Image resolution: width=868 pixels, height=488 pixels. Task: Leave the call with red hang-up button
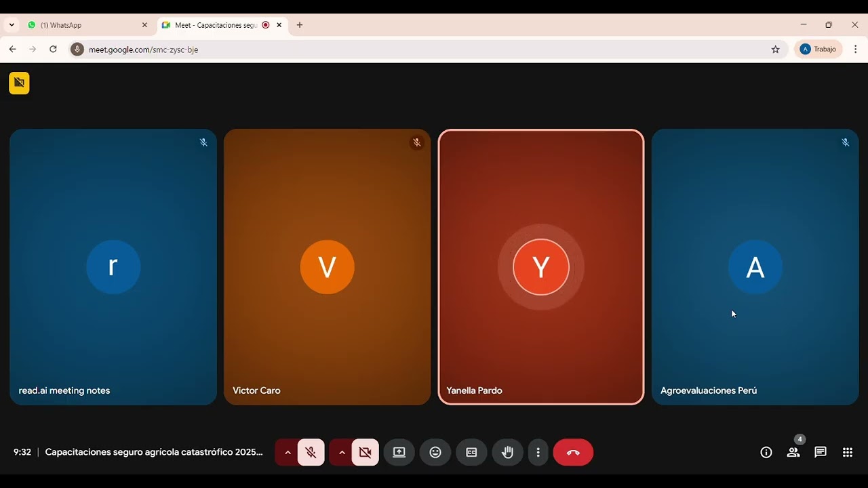573,452
